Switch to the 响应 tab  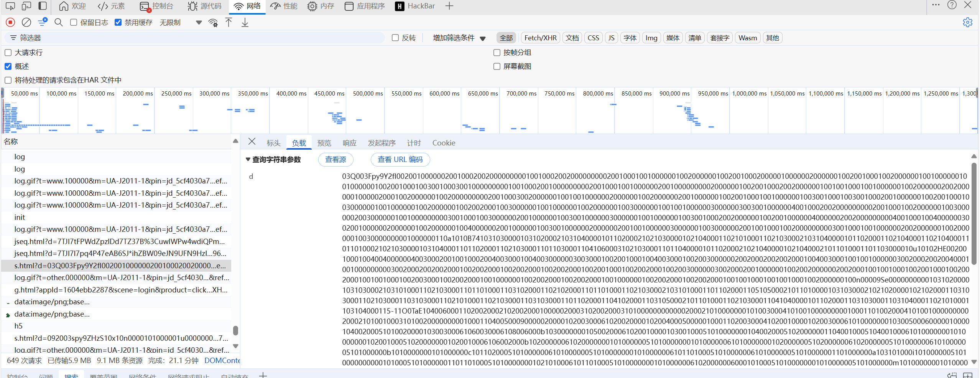tap(349, 143)
